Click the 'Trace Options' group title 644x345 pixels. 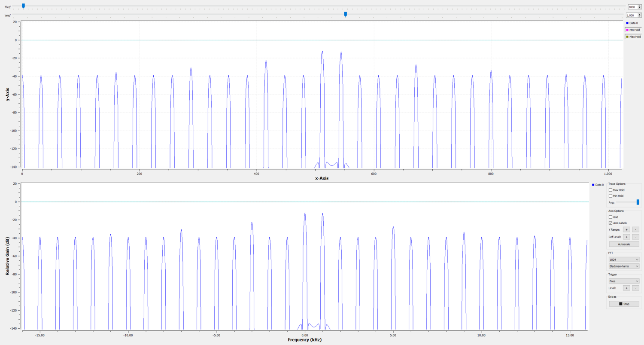point(617,183)
